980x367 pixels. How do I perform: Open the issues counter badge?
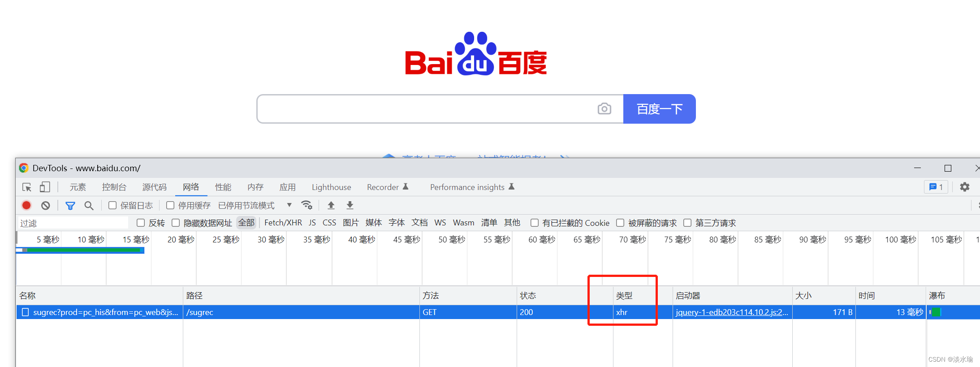[936, 187]
